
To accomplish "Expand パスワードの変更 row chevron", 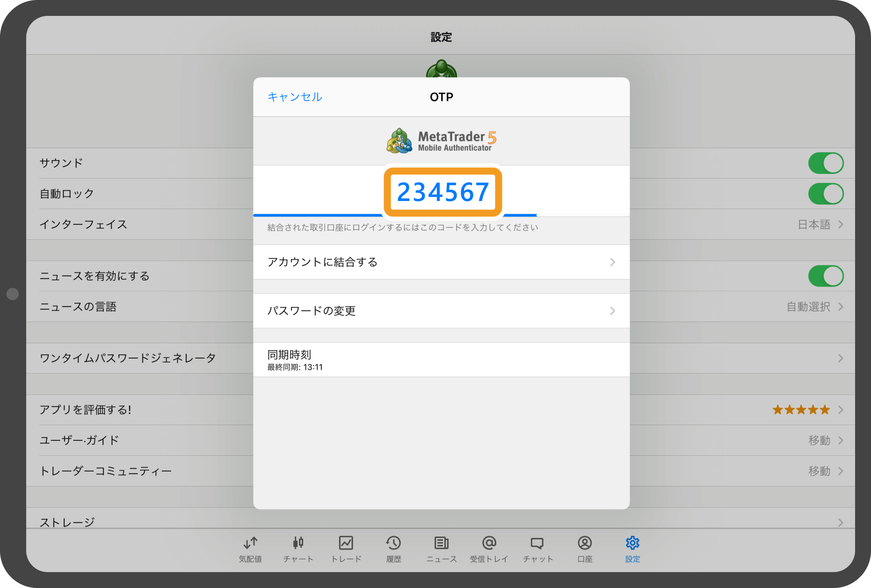I will (x=612, y=311).
